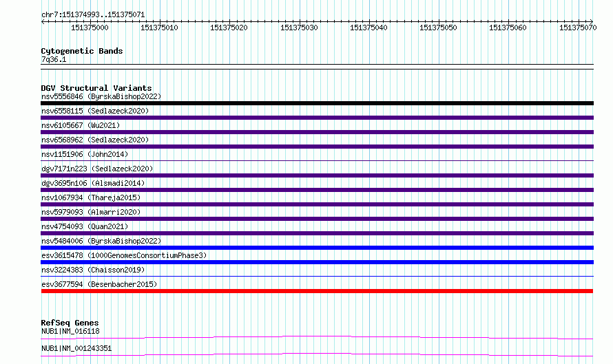
Task: Open the nsv6568962 (Sedlazeck2020) label
Action: (95, 140)
